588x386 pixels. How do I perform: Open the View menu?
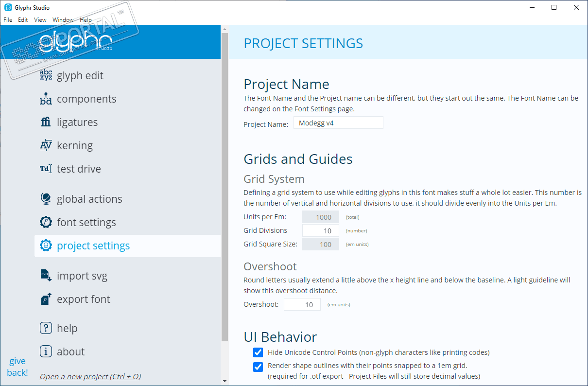pyautogui.click(x=40, y=20)
